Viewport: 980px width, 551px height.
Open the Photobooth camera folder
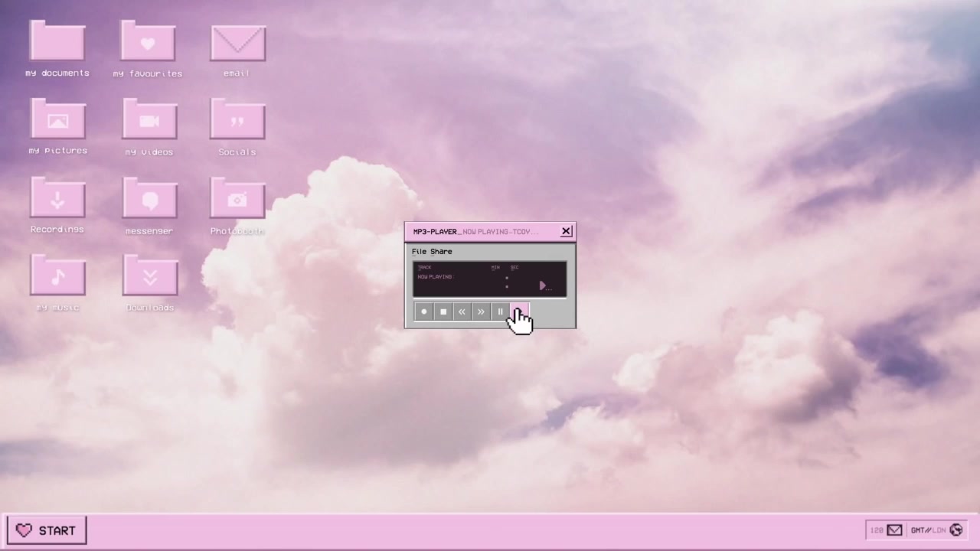[x=237, y=199]
